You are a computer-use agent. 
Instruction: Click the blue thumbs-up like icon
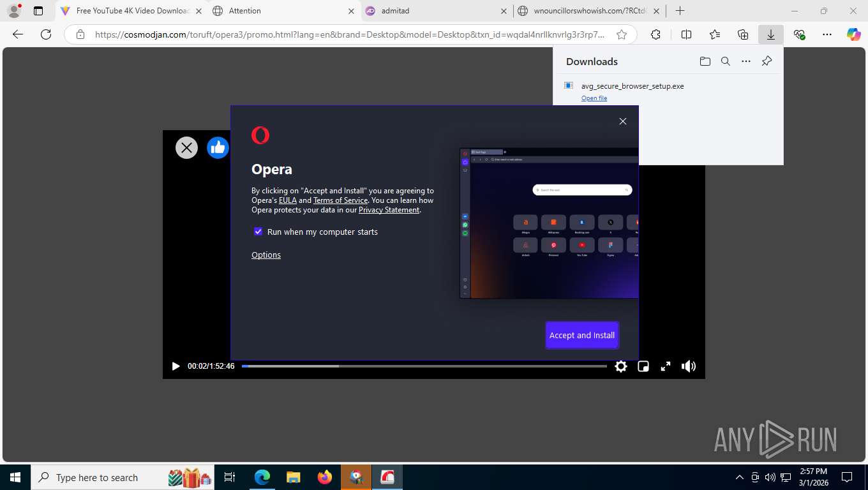point(218,148)
